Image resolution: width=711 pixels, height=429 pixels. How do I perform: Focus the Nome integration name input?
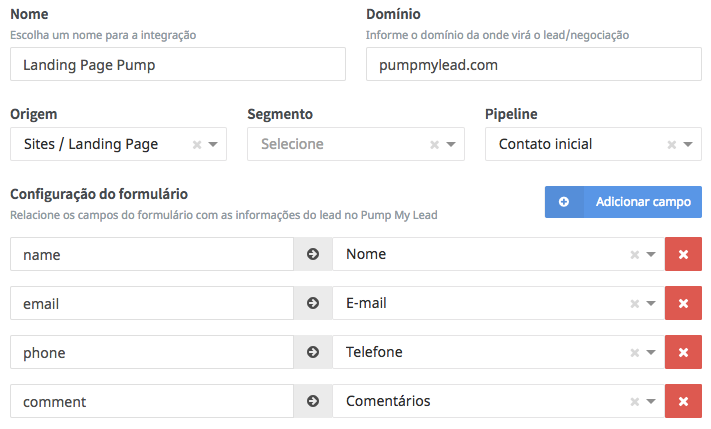click(177, 65)
